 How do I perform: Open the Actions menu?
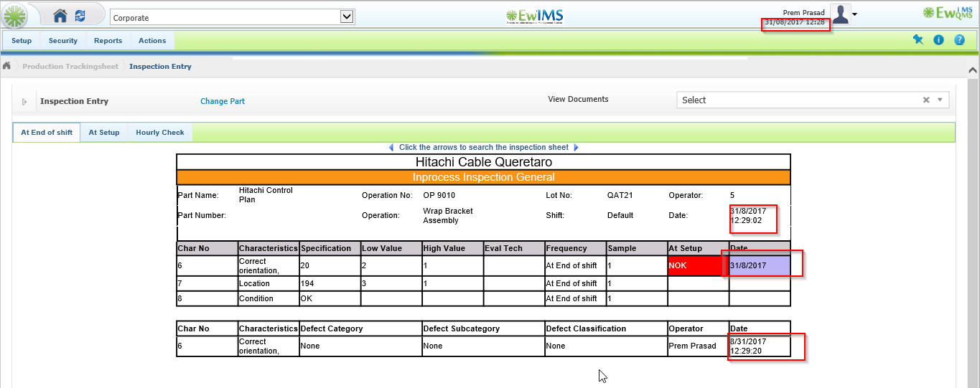(x=152, y=41)
